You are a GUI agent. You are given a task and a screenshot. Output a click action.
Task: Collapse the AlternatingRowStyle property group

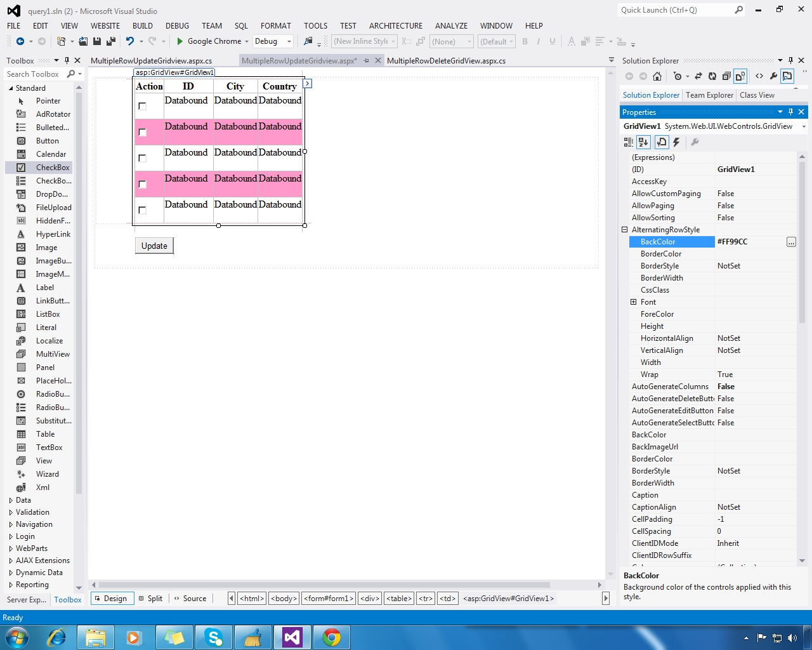[625, 229]
